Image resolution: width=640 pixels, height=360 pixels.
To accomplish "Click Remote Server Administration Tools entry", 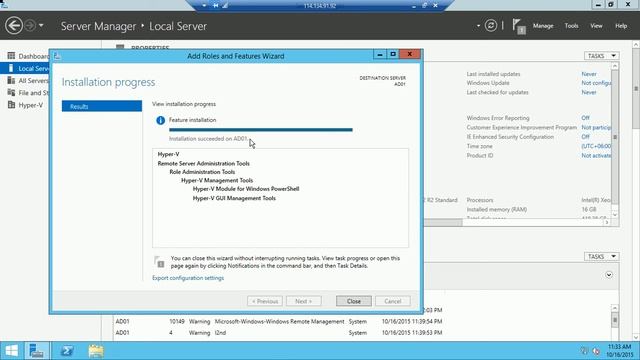I will click(x=203, y=163).
